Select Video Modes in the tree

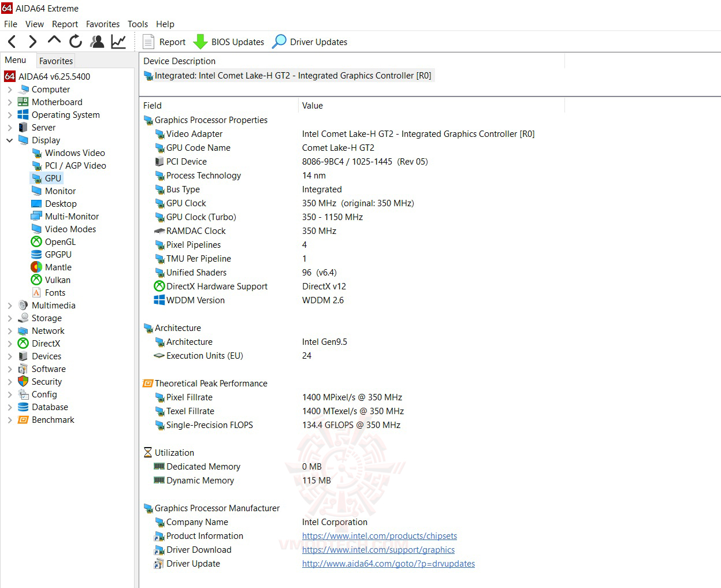click(64, 229)
